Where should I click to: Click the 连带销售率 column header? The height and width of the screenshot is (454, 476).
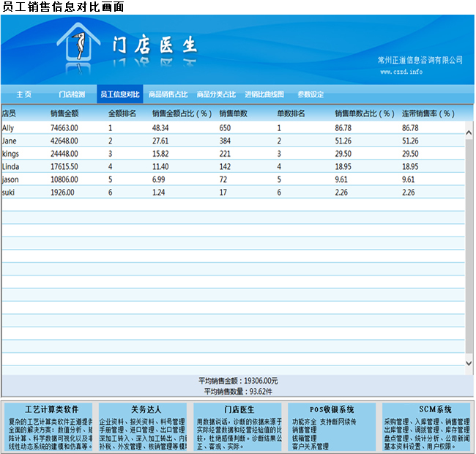428,113
